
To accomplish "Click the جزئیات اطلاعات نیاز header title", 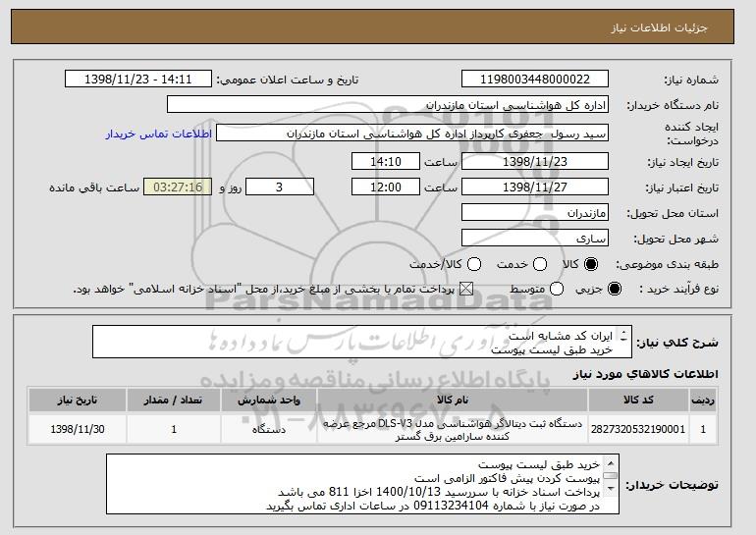I will point(659,27).
